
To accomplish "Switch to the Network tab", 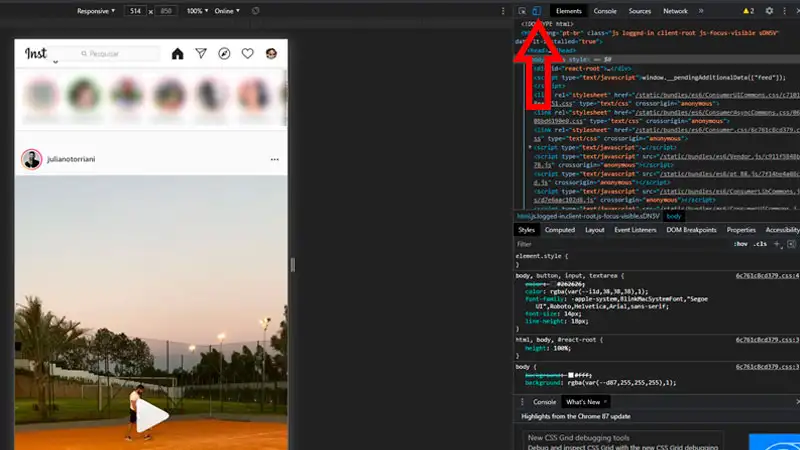I will pos(675,11).
